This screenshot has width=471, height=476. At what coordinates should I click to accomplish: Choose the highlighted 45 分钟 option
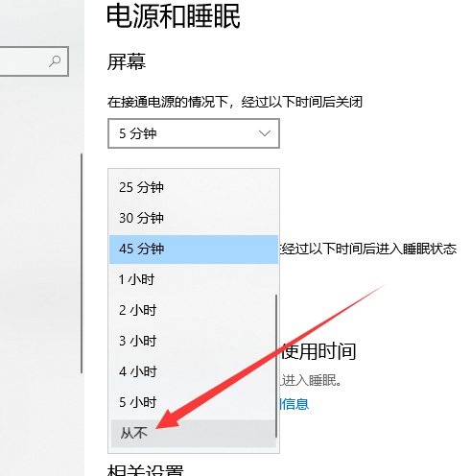(x=194, y=250)
